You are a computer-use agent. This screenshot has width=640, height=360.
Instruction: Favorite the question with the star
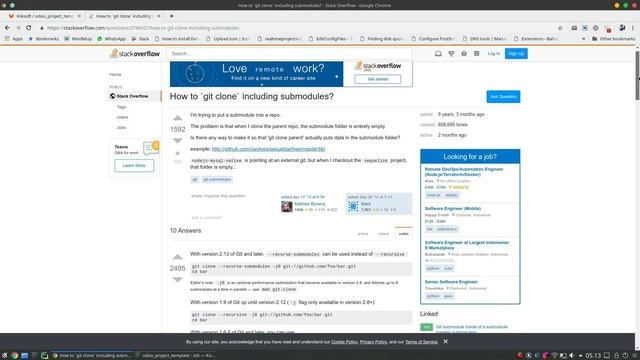(177, 153)
